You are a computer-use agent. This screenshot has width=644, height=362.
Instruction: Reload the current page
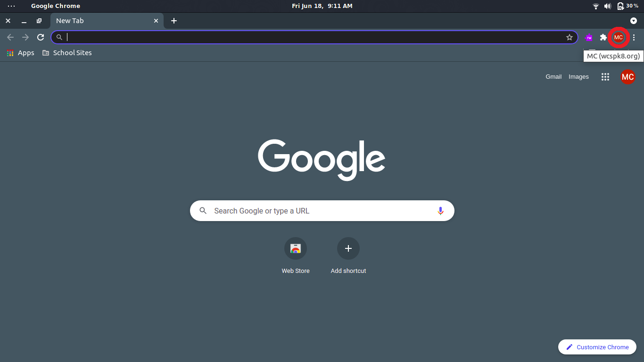tap(41, 37)
